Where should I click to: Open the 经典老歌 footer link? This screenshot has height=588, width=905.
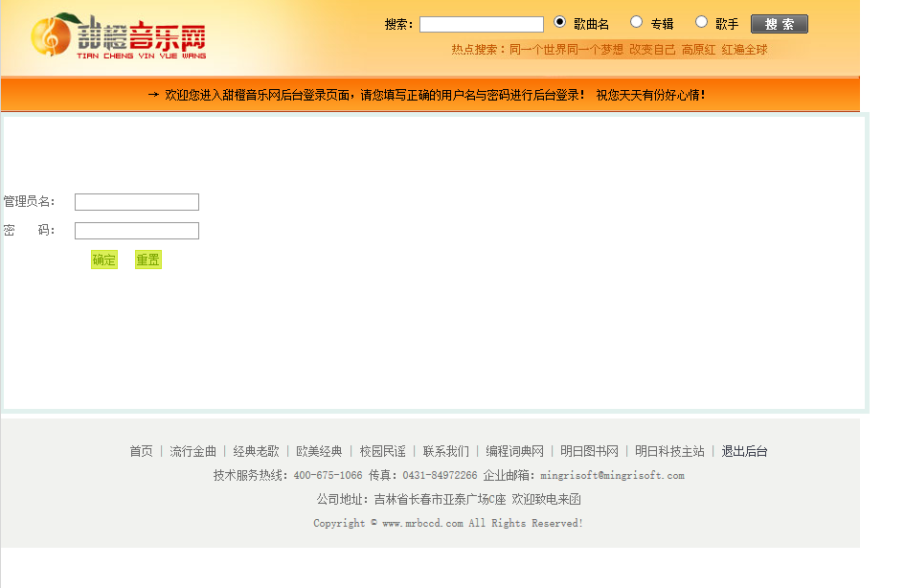256,451
